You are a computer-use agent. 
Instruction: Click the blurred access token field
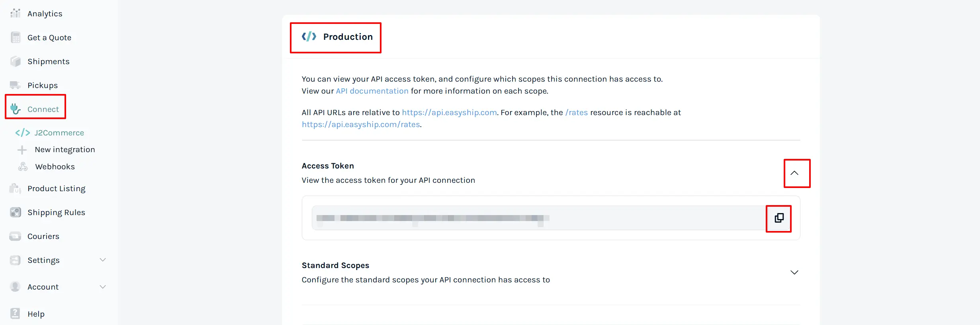coord(539,218)
